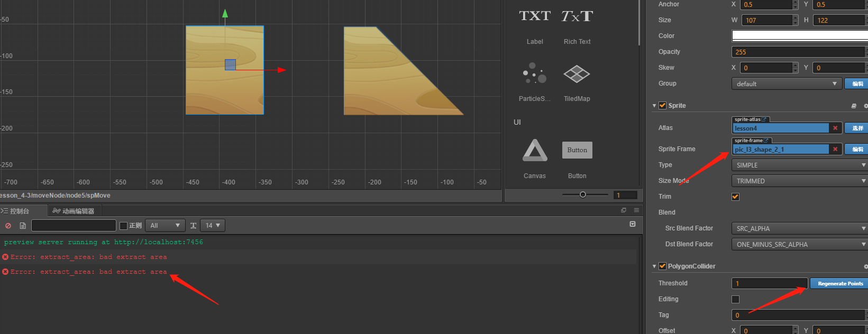The height and width of the screenshot is (334, 868).
Task: Click the pic_l3_shape_2_1 sprite frame field
Action: tap(781, 149)
